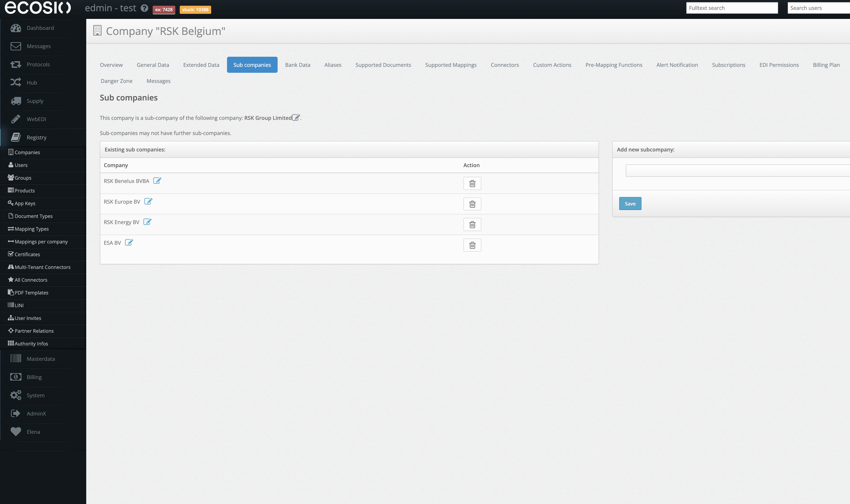Go to the Aliases tab

[x=333, y=65]
